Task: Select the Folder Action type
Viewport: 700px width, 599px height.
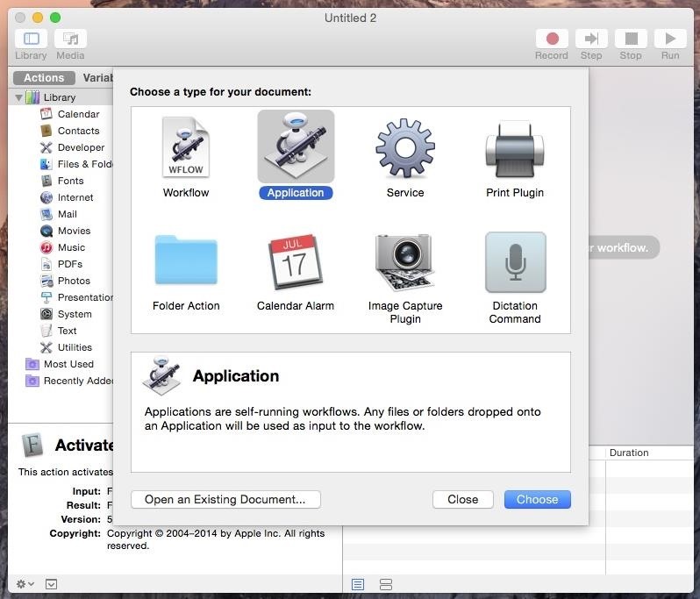Action: click(x=186, y=272)
